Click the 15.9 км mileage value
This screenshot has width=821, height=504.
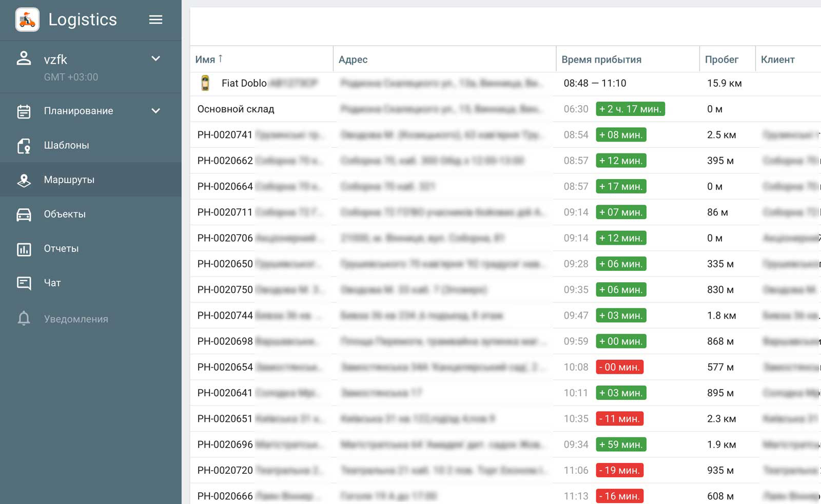724,83
